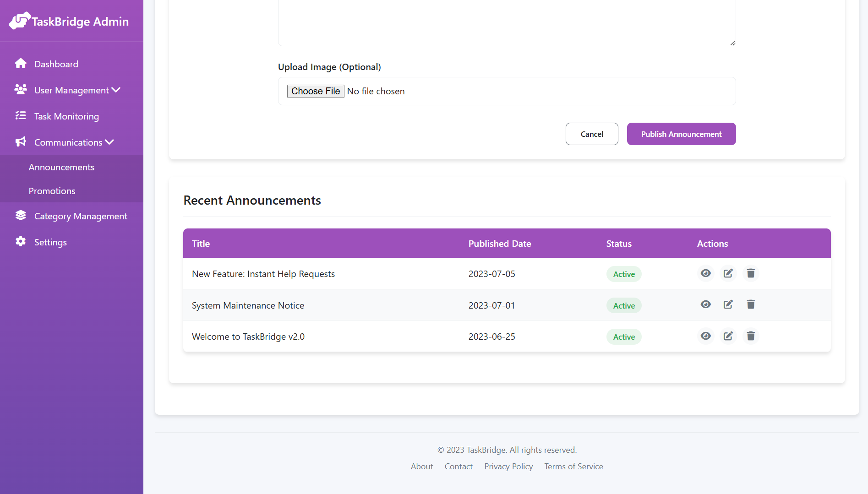
Task: Cancel the announcement draft
Action: (591, 134)
